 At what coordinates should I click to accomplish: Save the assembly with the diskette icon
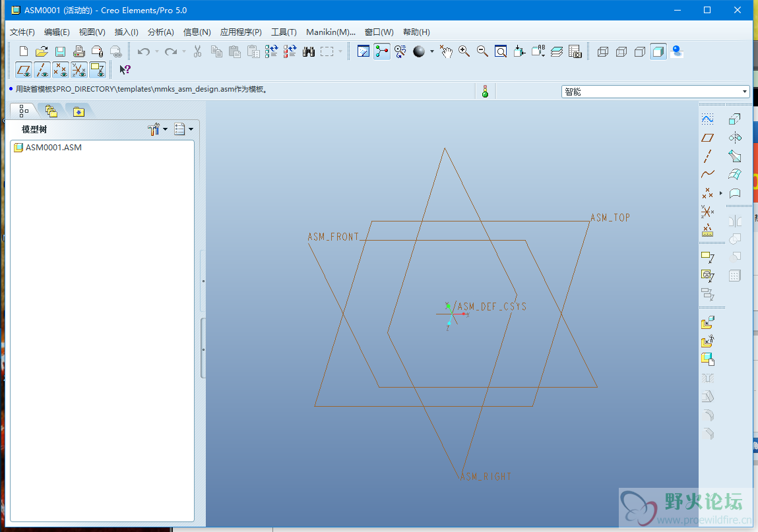[61, 51]
